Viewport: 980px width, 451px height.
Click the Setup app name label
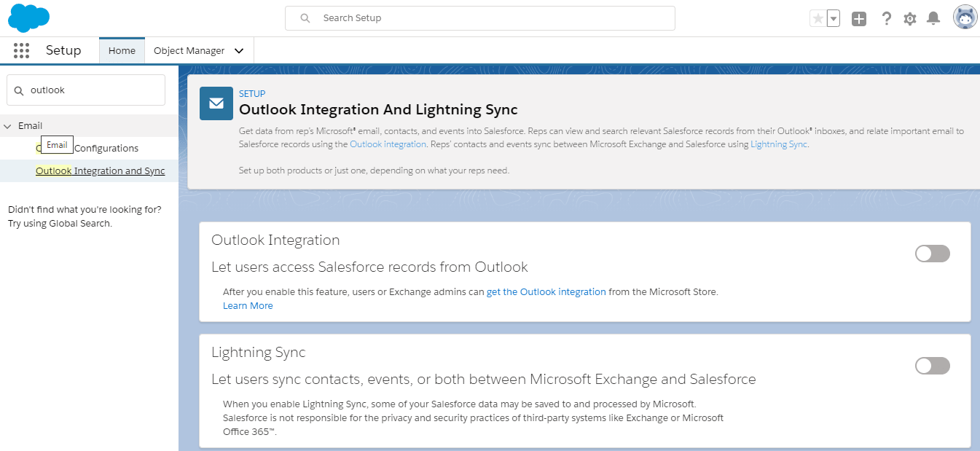tap(63, 50)
